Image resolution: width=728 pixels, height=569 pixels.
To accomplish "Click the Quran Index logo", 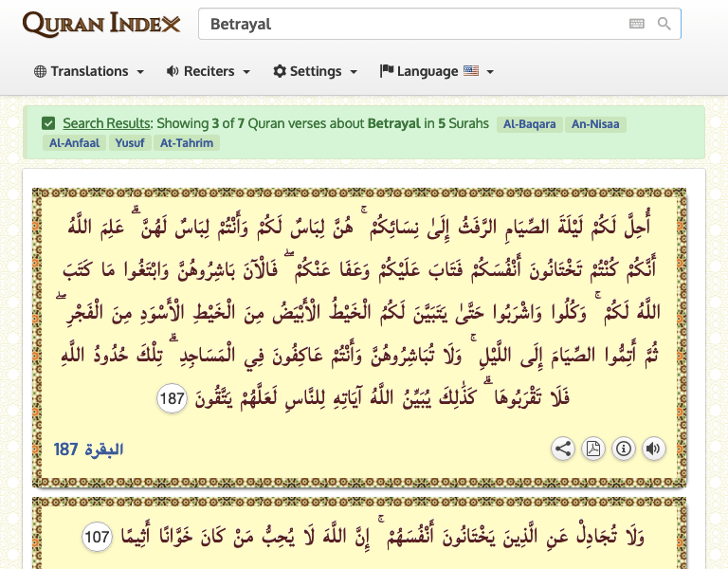I will pyautogui.click(x=101, y=24).
